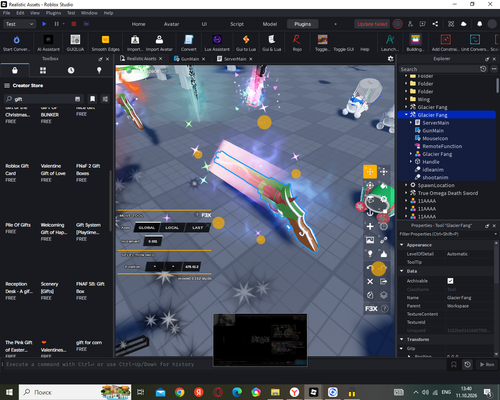Open the File menu
The image size is (500, 400).
(x=7, y=13)
